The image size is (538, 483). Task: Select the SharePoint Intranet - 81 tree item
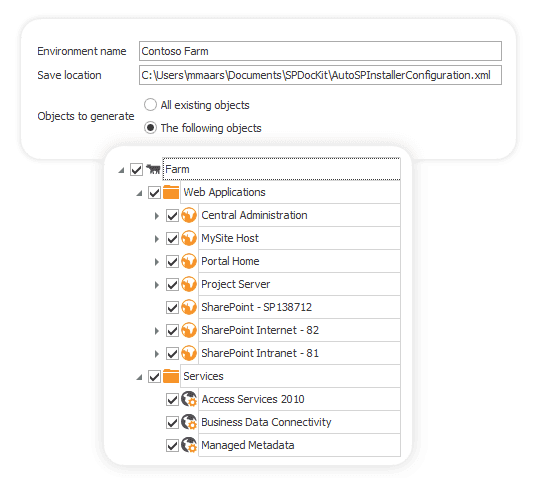(x=299, y=353)
